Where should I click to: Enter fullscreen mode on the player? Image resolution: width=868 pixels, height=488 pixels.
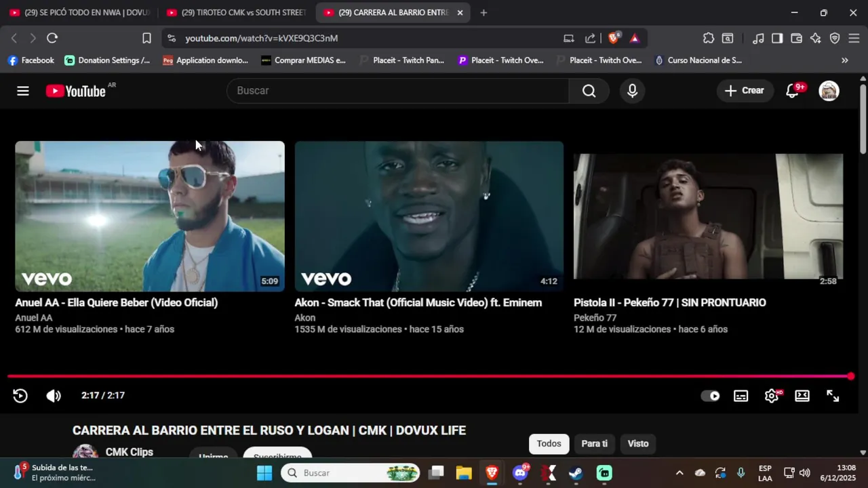click(833, 396)
